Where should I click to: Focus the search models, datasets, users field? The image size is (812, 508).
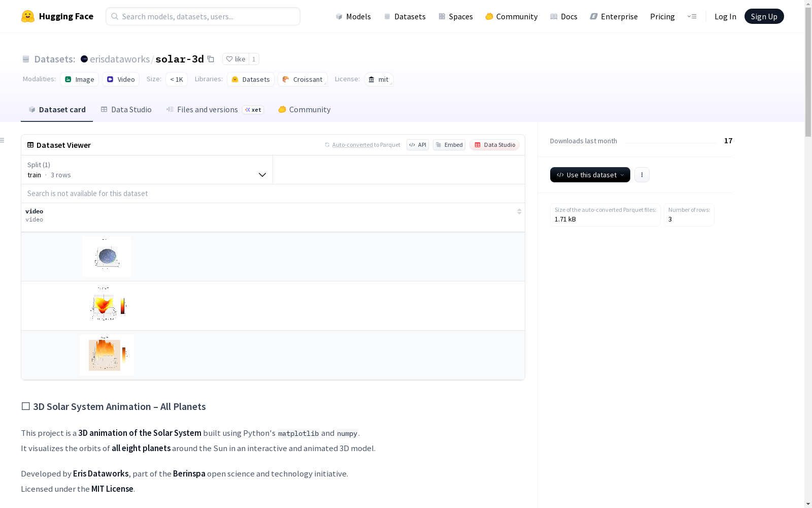(203, 16)
